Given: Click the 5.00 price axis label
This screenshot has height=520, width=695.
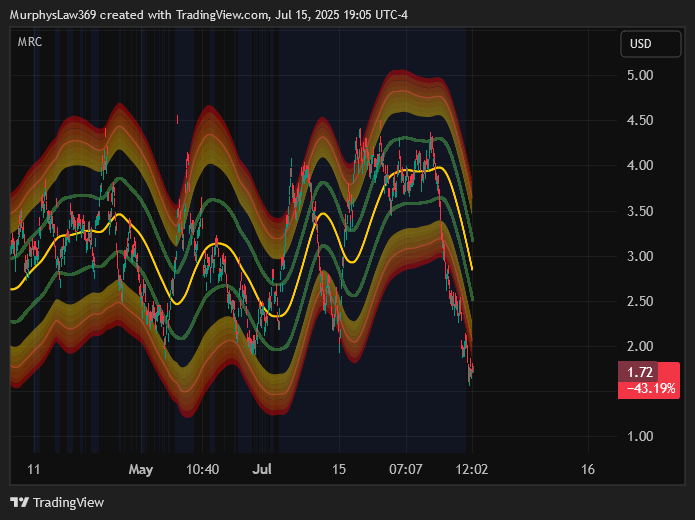Looking at the screenshot, I should click(x=640, y=75).
